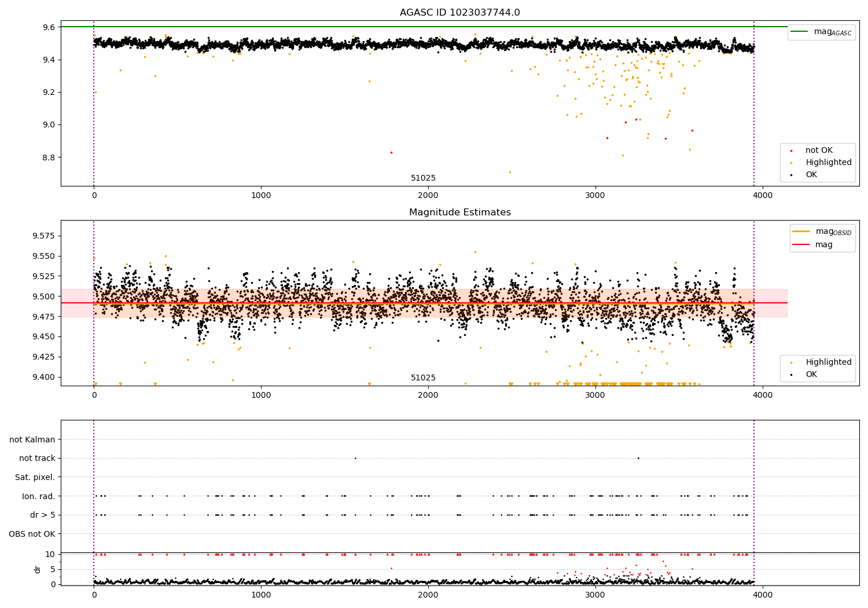Click tick '5' on the dr axis
Image resolution: width=868 pixels, height=608 pixels.
pos(53,569)
